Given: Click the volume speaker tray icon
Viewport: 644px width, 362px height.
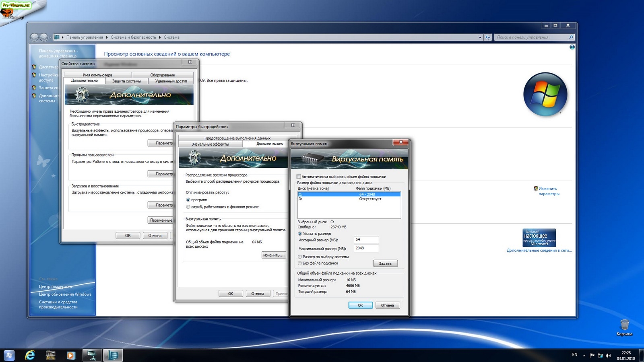Looking at the screenshot, I should (608, 356).
